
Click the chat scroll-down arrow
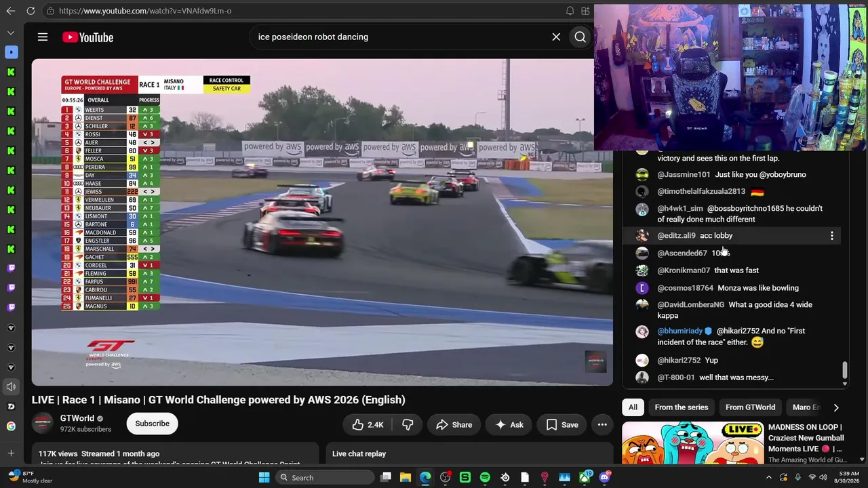(844, 384)
